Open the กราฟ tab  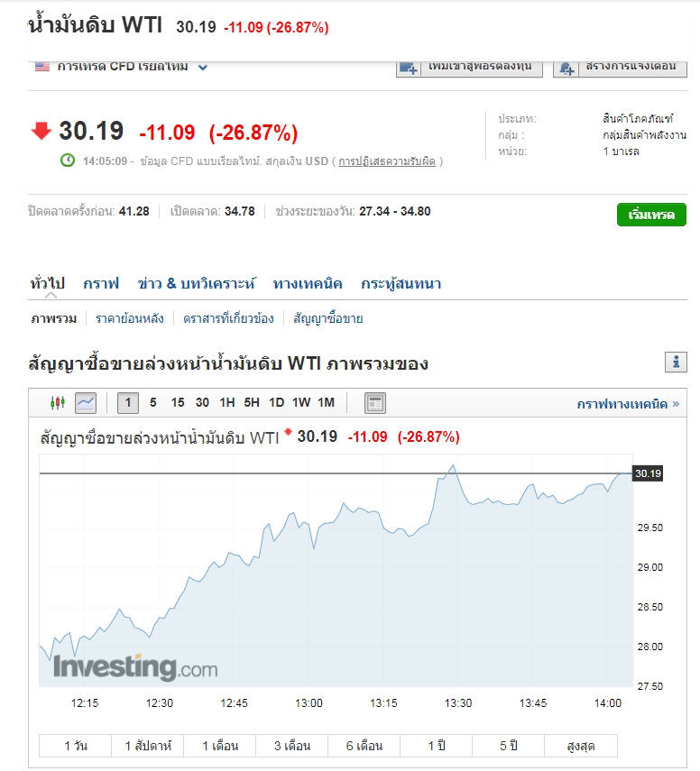[x=101, y=283]
